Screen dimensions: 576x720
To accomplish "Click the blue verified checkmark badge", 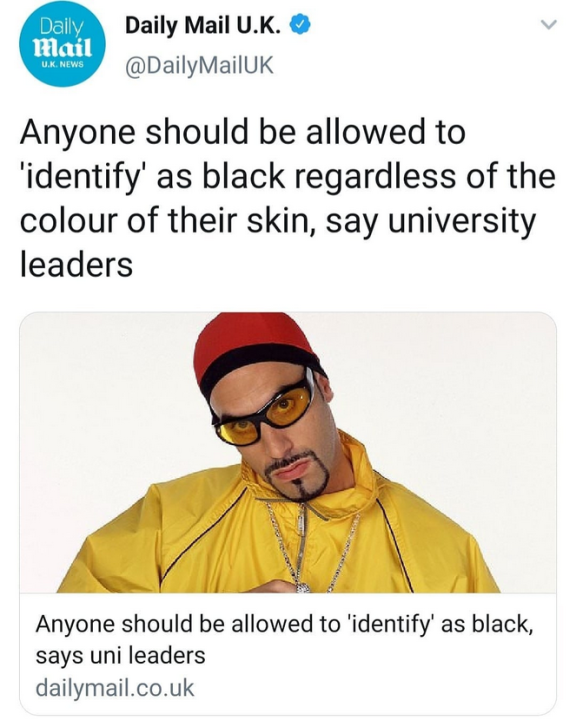I will [x=300, y=26].
